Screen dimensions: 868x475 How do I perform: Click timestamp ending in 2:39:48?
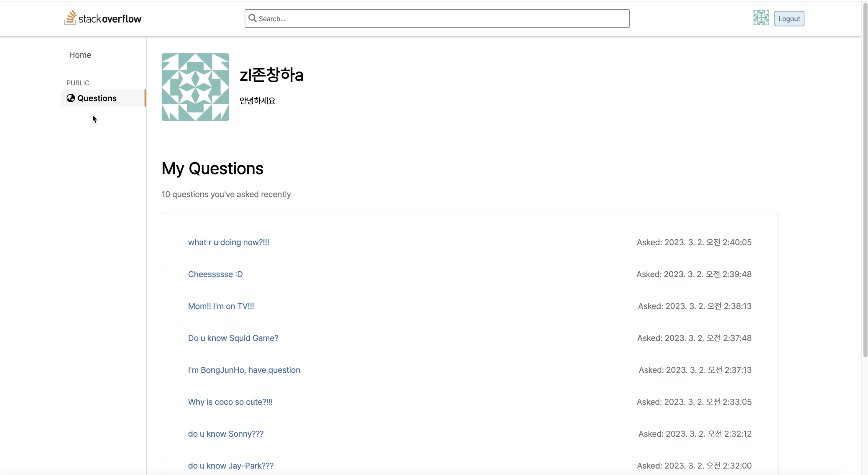(x=694, y=274)
